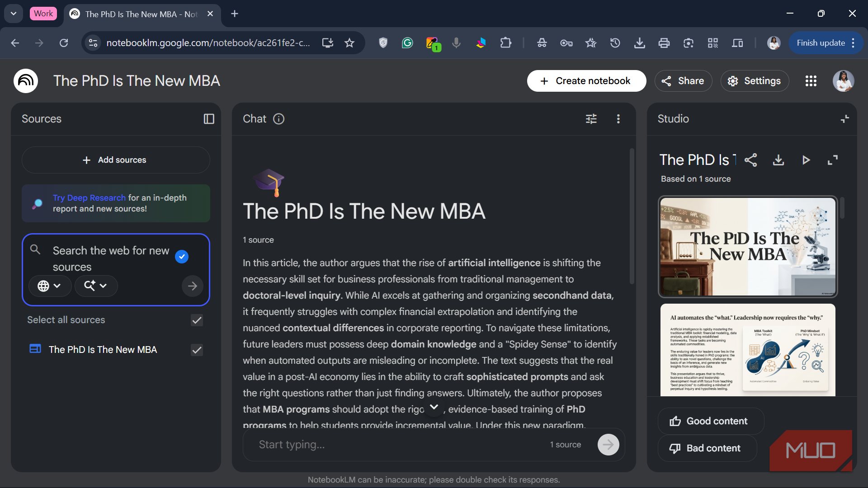
Task: Open chat configuration tune icon
Action: pyautogui.click(x=591, y=119)
